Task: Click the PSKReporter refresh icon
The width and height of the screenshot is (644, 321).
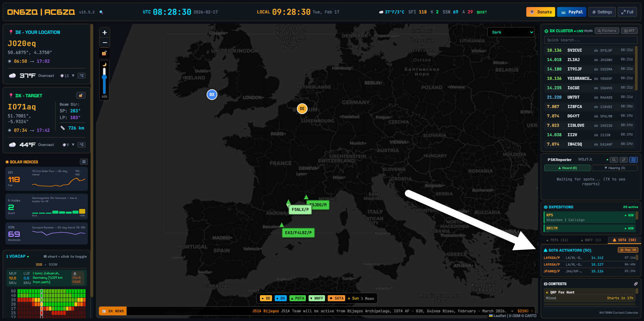Action: pos(624,160)
